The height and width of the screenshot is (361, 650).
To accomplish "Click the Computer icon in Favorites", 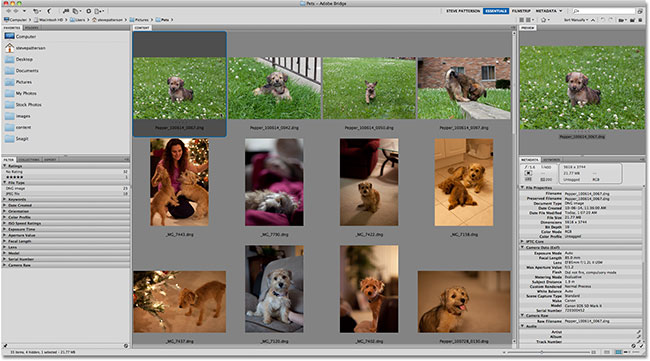I will pos(10,36).
